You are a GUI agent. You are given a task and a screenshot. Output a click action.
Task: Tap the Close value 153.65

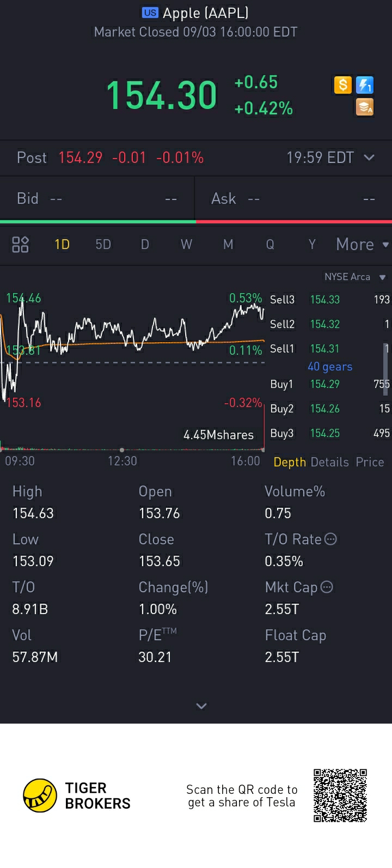pos(159,561)
